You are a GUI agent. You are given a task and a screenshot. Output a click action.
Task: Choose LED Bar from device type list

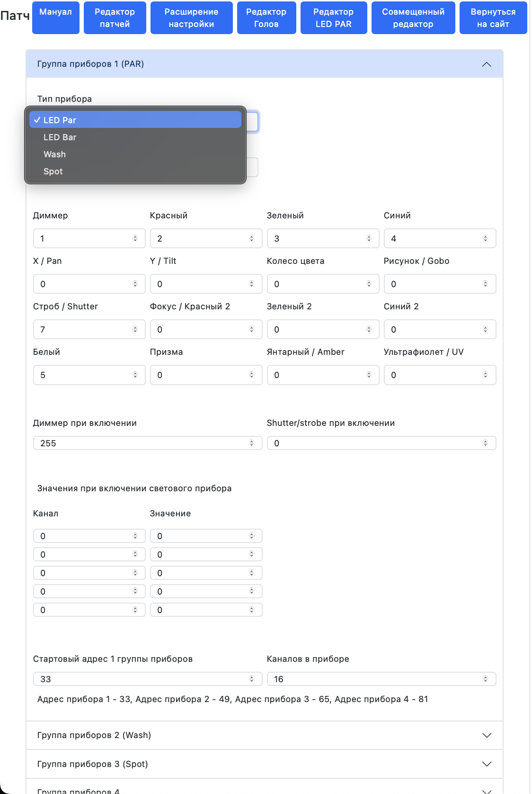135,137
